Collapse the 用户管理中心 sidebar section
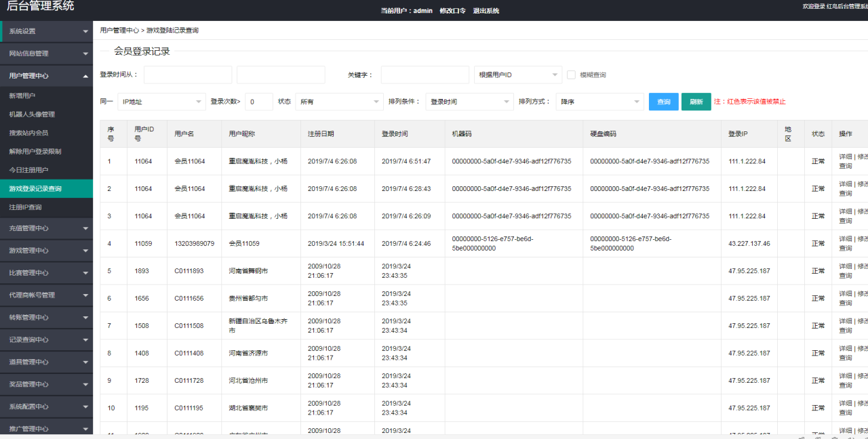Screen dimensions: 868x439 point(46,76)
